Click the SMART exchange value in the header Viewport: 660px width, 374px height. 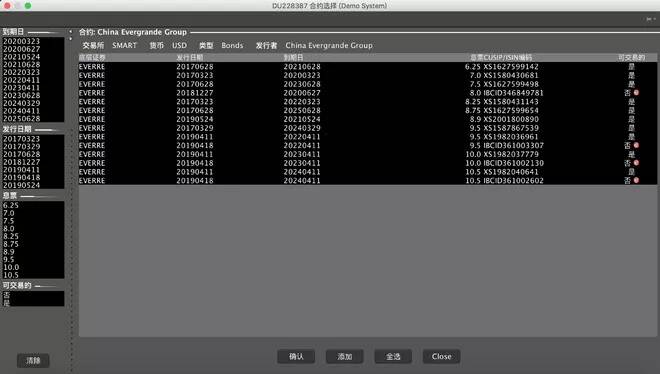click(x=125, y=45)
